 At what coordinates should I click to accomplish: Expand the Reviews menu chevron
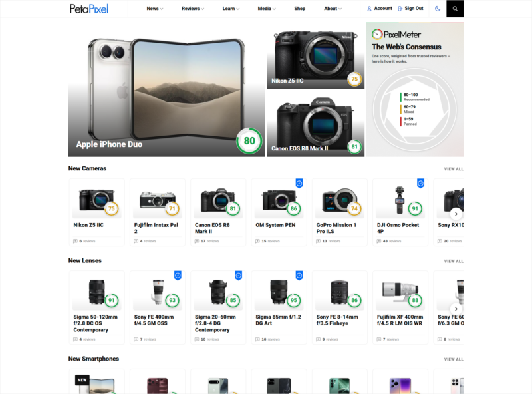[x=203, y=9]
